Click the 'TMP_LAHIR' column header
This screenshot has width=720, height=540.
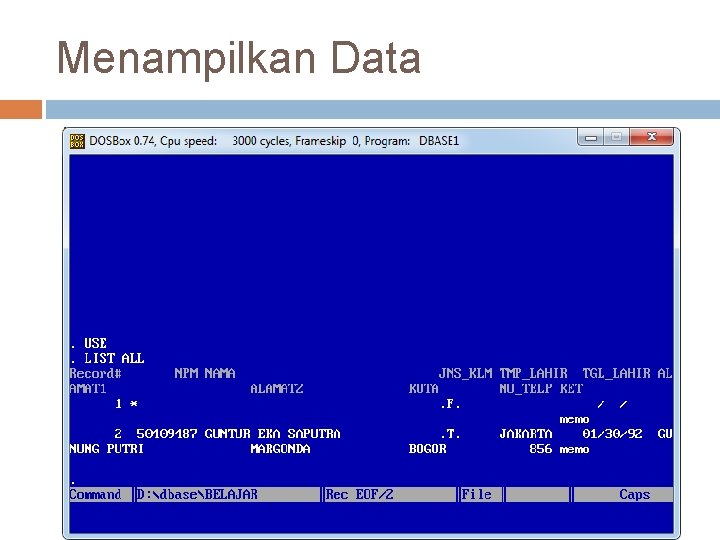coord(534,373)
